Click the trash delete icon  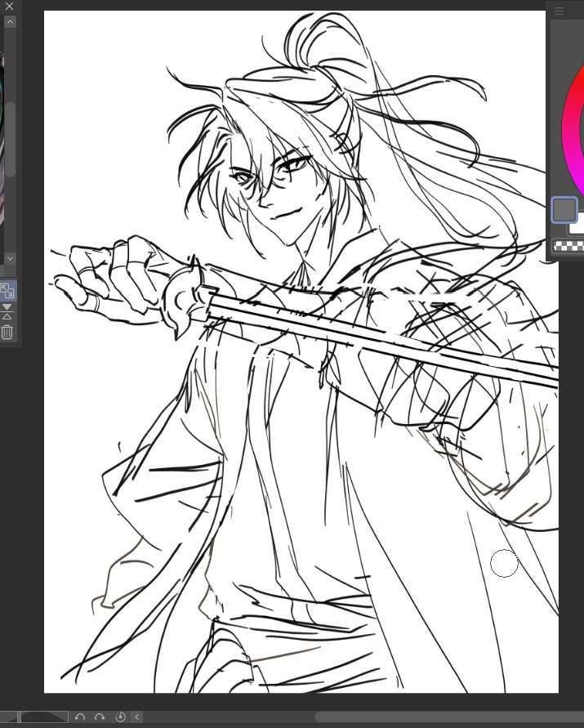pyautogui.click(x=7, y=332)
